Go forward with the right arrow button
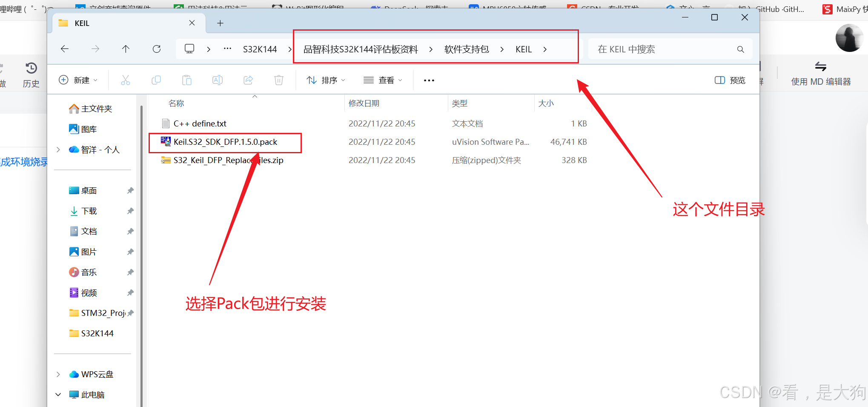 tap(95, 49)
